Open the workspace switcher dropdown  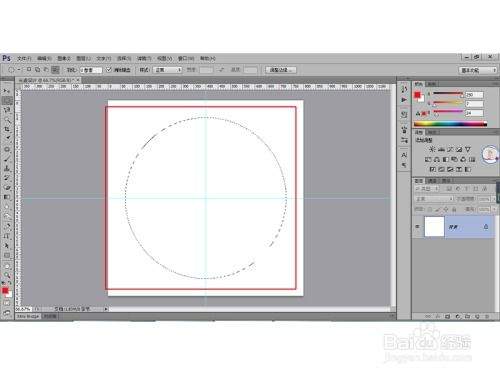point(478,70)
